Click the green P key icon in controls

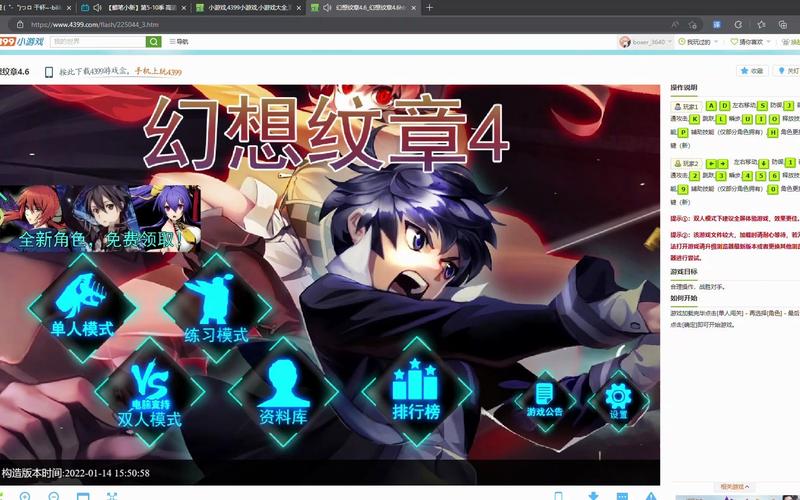[683, 132]
